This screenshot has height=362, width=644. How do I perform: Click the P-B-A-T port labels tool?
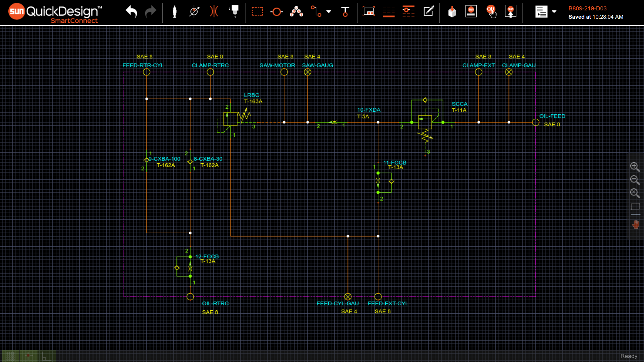(297, 12)
